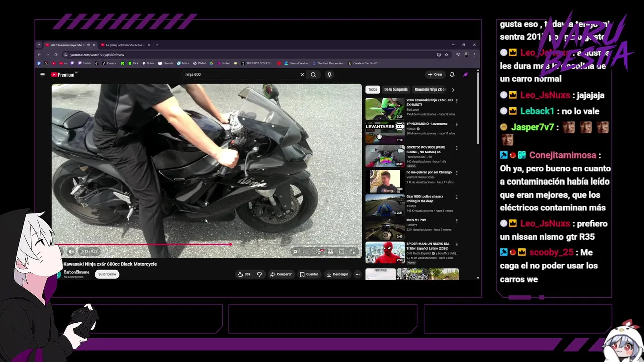
Task: Click the YouTube page vertical scrollbar
Action: [478, 108]
